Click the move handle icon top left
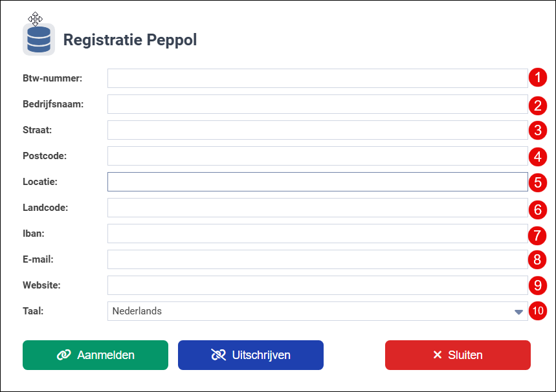 coord(35,19)
